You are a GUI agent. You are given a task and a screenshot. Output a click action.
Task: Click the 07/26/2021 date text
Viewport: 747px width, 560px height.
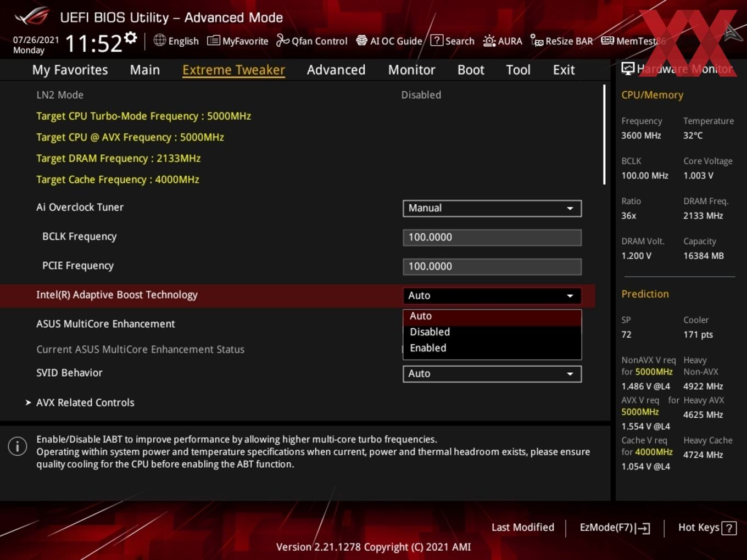tap(36, 40)
